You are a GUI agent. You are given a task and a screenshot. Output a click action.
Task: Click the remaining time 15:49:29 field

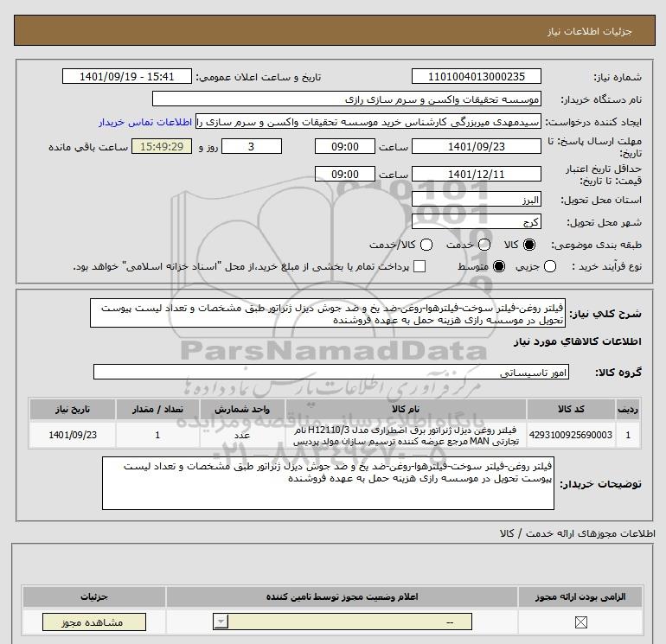(x=162, y=146)
